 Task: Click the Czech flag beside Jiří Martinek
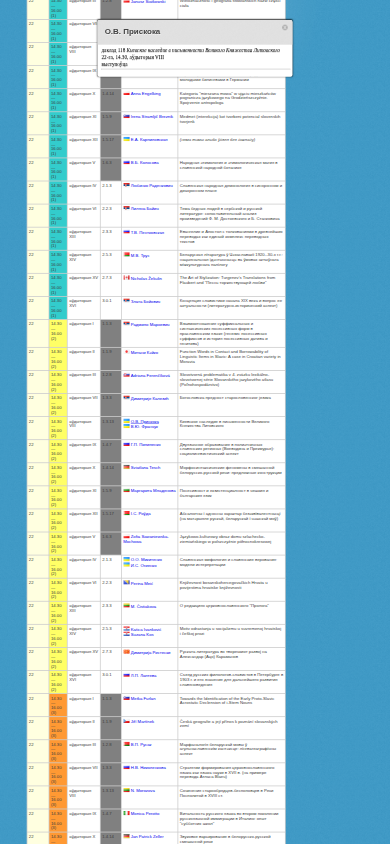[126, 721]
